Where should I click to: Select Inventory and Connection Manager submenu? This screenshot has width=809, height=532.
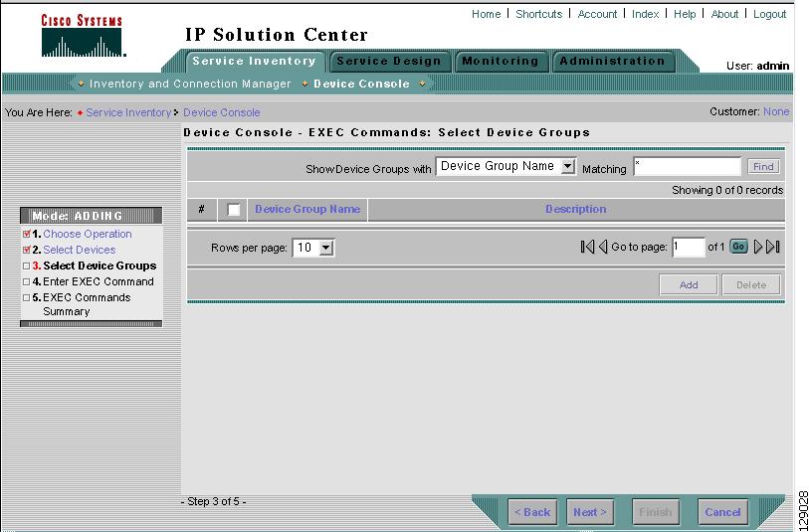point(190,85)
